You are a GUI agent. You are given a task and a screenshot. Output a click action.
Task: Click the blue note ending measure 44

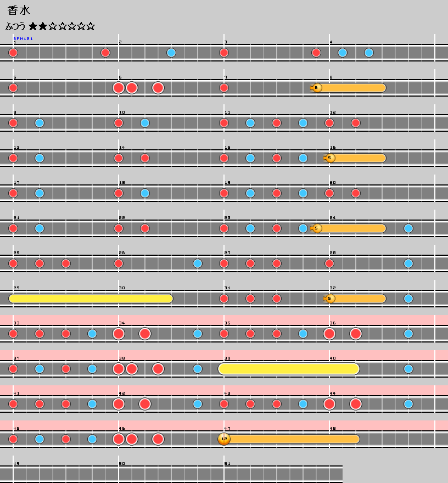(408, 404)
